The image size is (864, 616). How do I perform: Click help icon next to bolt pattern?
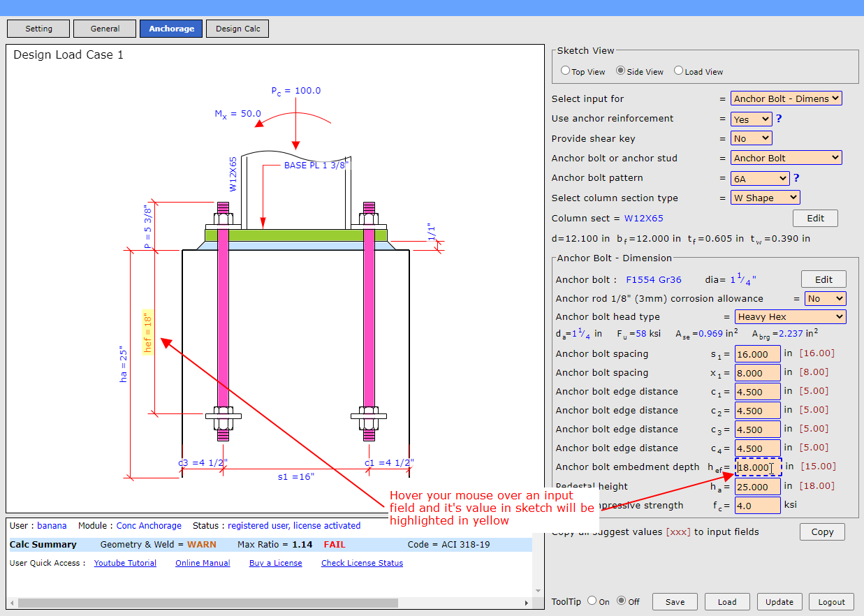click(796, 178)
